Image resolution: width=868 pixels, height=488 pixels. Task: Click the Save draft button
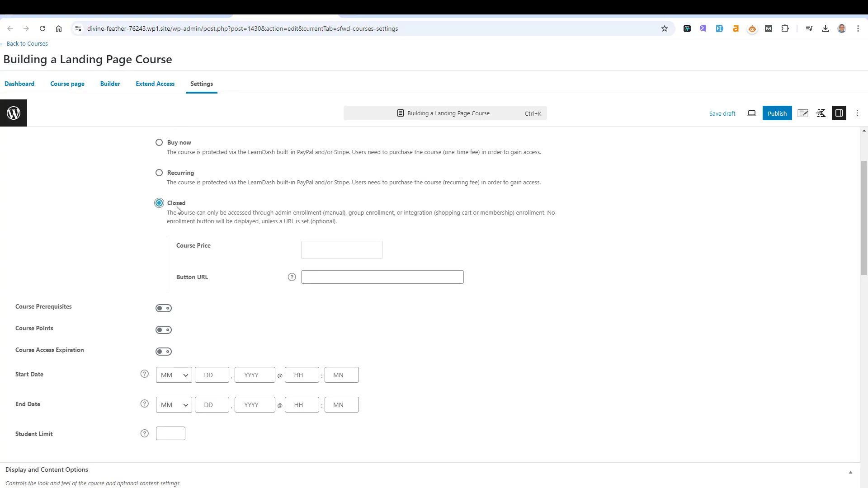pos(722,113)
